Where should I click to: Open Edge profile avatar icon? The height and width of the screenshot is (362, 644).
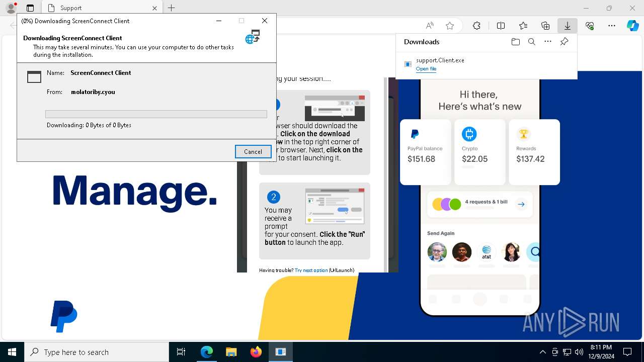[x=11, y=8]
